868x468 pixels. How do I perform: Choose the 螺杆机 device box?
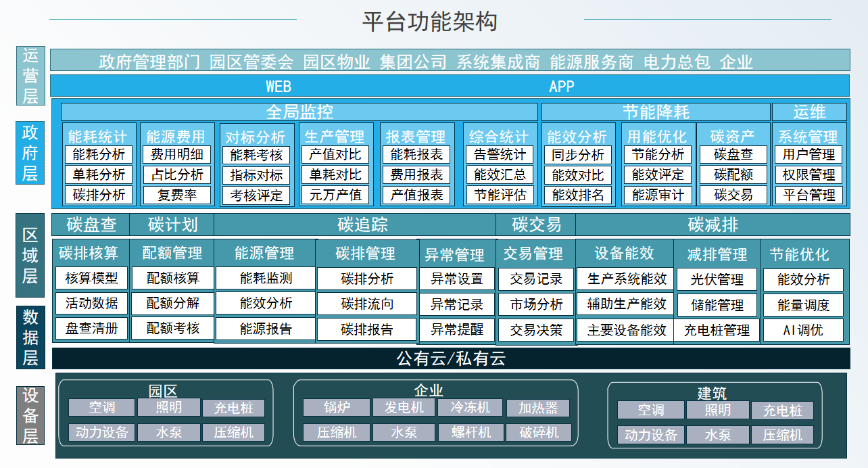[x=471, y=432]
